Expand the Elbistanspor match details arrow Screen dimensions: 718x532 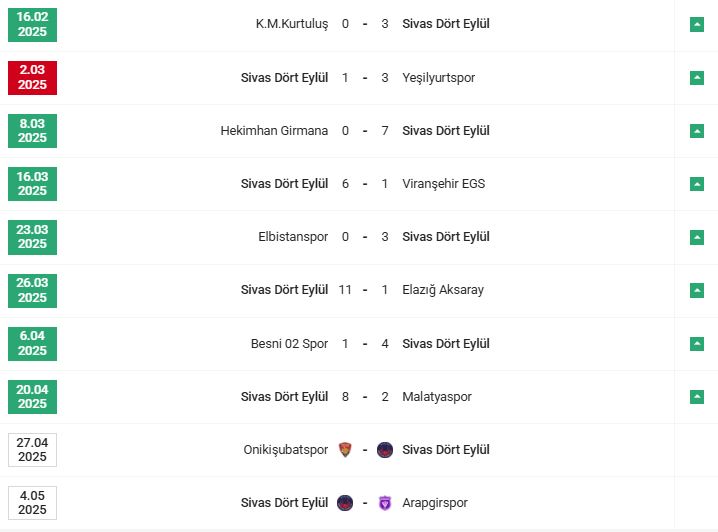pyautogui.click(x=697, y=237)
